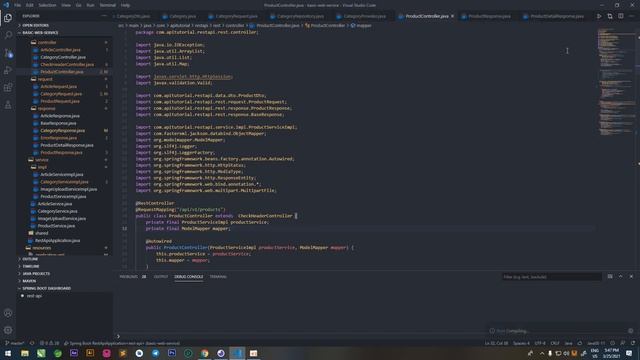Open the File menu
Viewport: 640px width, 360px height.
[x=18, y=5]
